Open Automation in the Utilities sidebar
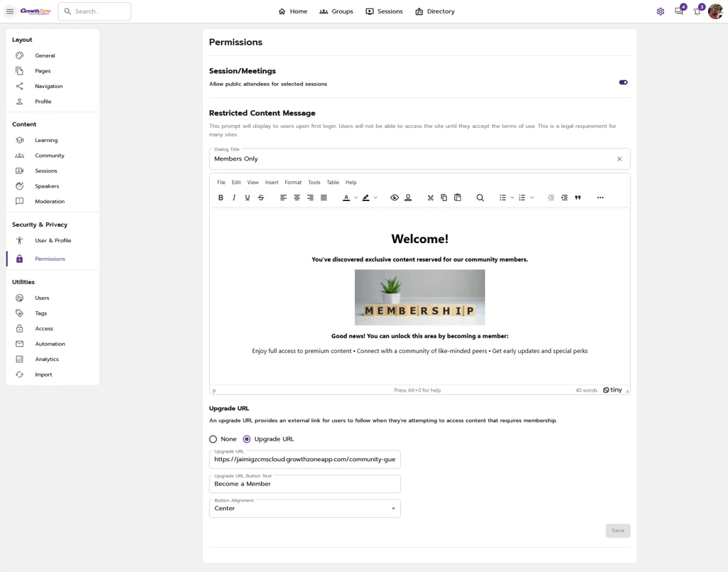 (50, 344)
